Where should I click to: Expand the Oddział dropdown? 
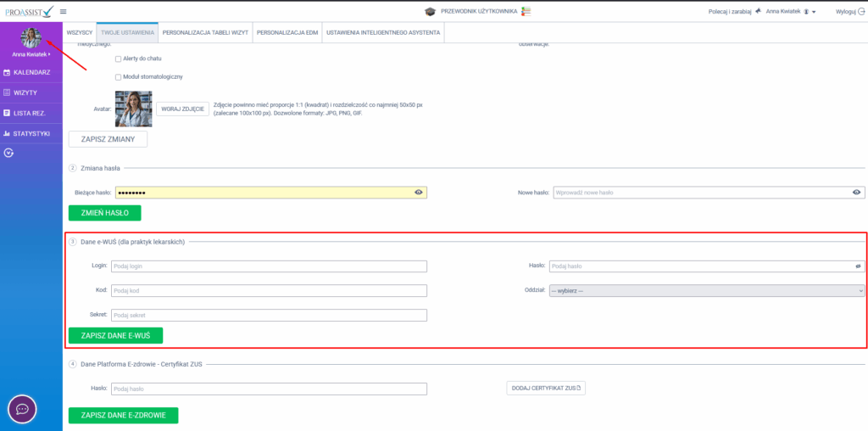pos(706,290)
